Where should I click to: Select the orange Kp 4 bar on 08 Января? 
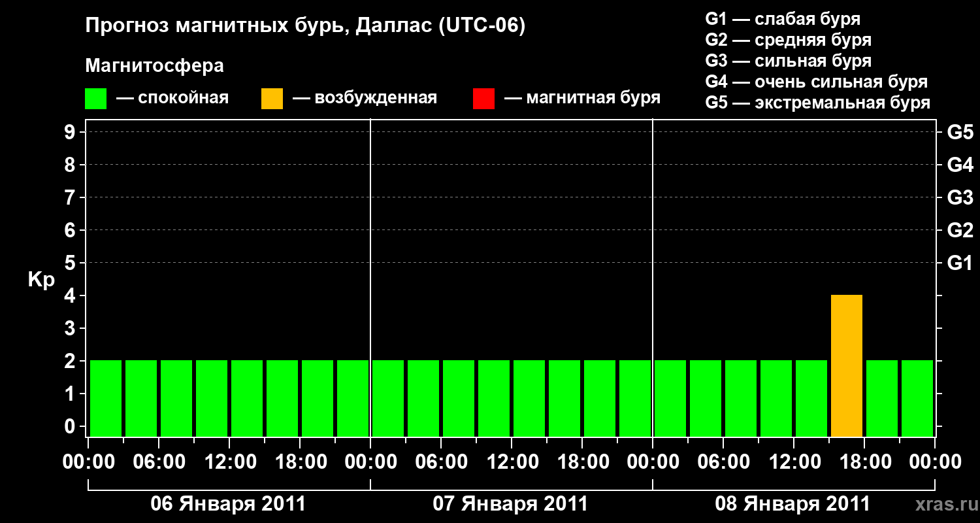[x=847, y=365]
